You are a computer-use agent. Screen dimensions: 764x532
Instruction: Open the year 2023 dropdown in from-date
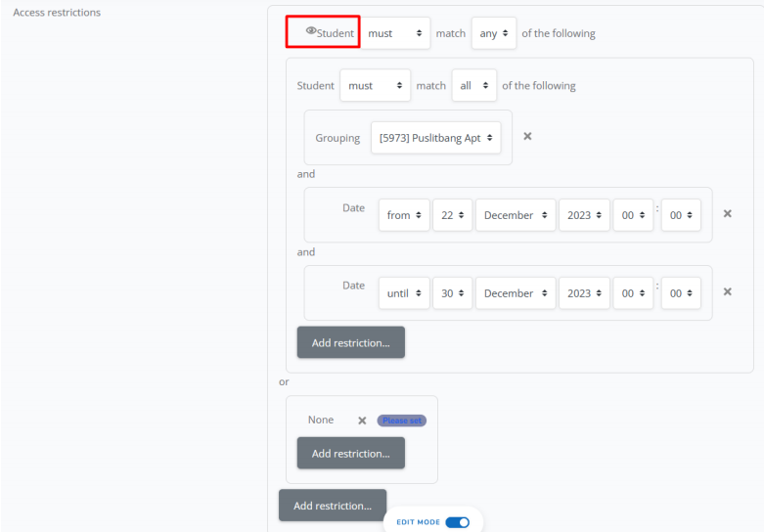click(584, 215)
